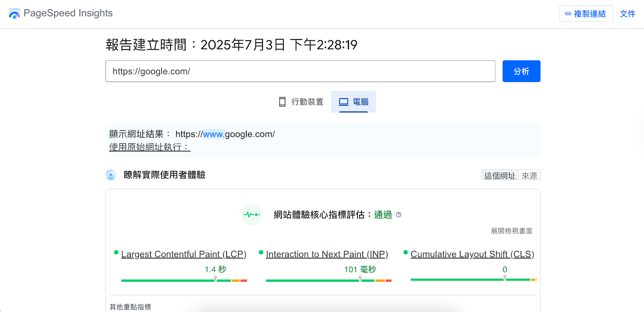Click the PageSpeed Insights title text

[x=68, y=13]
